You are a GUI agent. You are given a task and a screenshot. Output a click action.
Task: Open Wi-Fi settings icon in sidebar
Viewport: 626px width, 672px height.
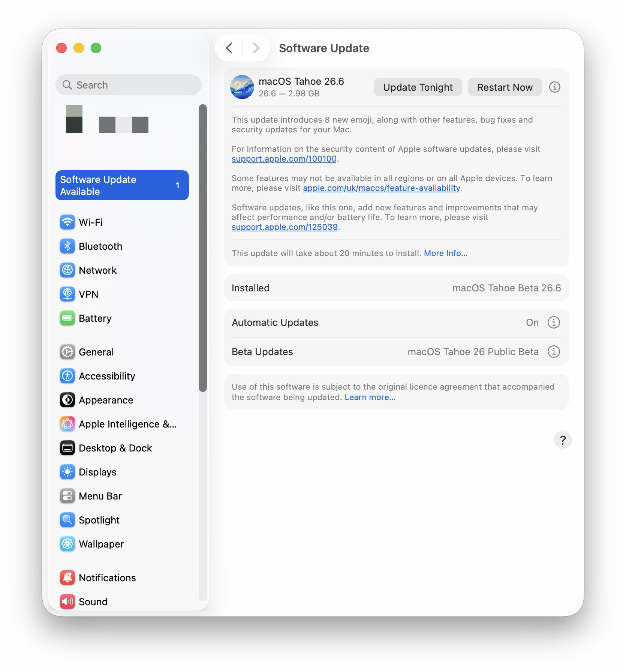click(x=67, y=222)
